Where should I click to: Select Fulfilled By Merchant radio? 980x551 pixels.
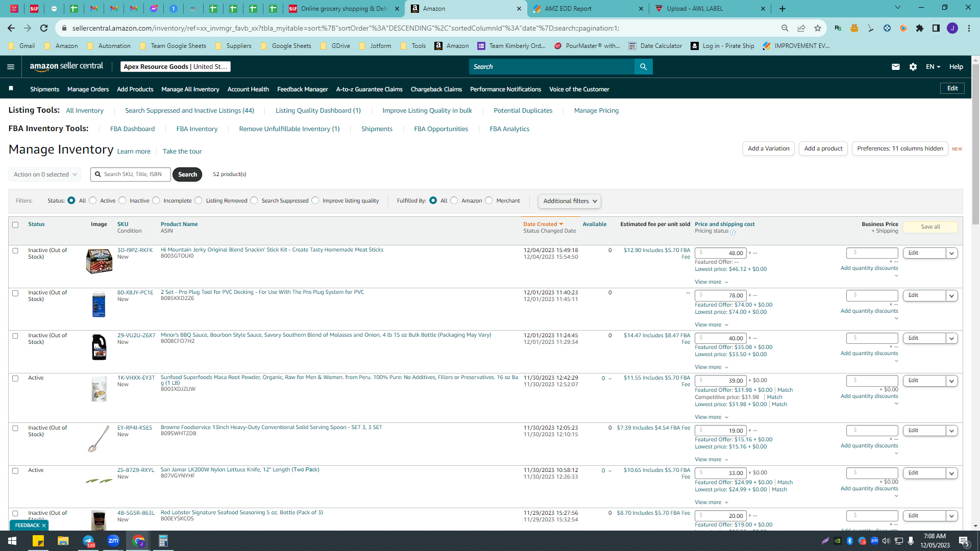coord(489,201)
